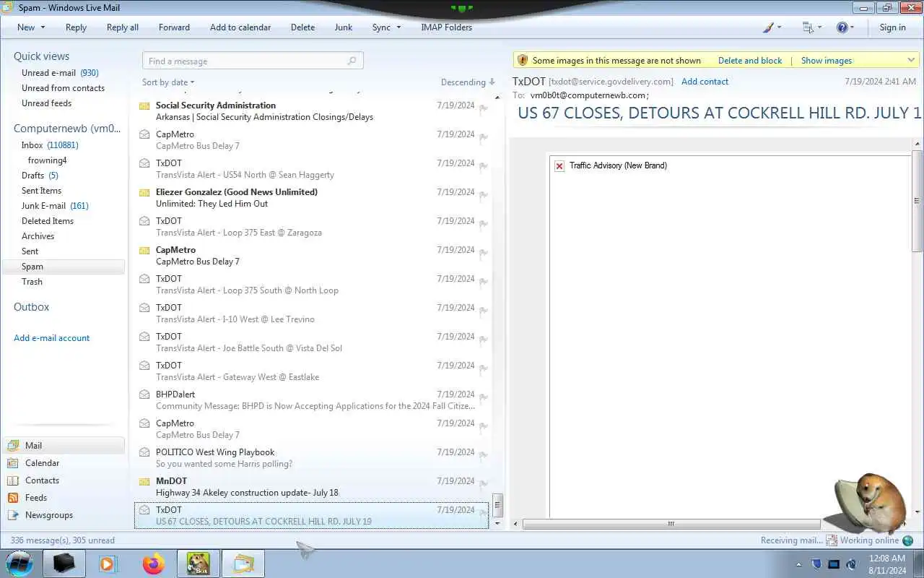Toggle Descending sort order

468,82
